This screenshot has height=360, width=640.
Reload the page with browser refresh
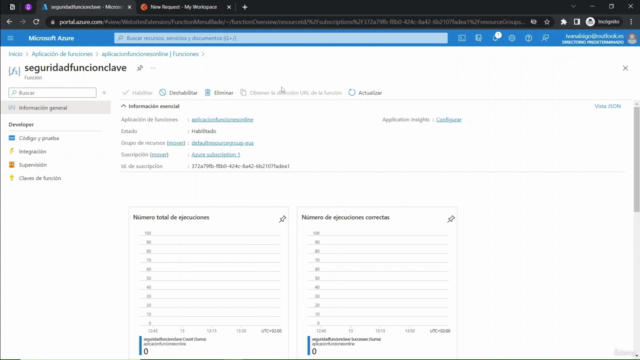point(36,22)
